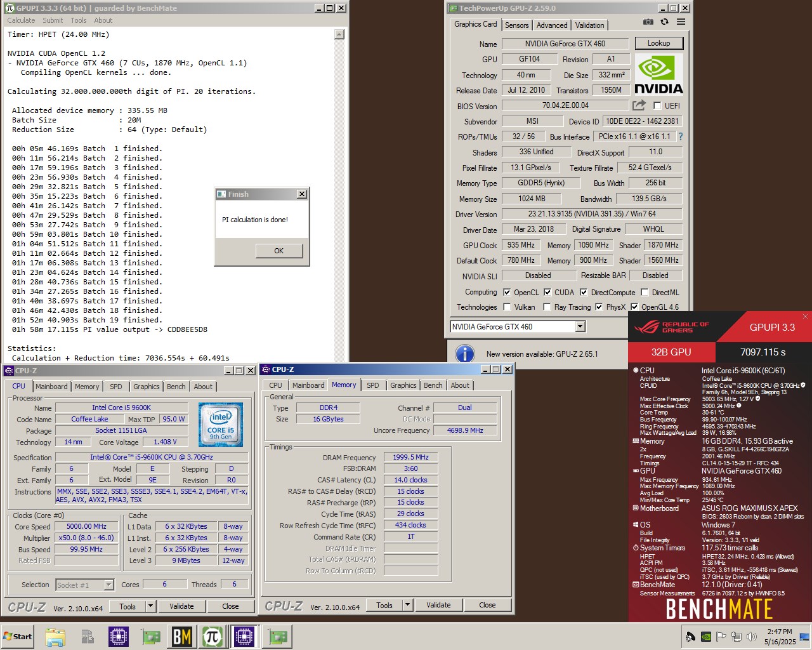The height and width of the screenshot is (650, 812).
Task: Click the DRAM Frequency 1999.5 MHz field
Action: 410,457
